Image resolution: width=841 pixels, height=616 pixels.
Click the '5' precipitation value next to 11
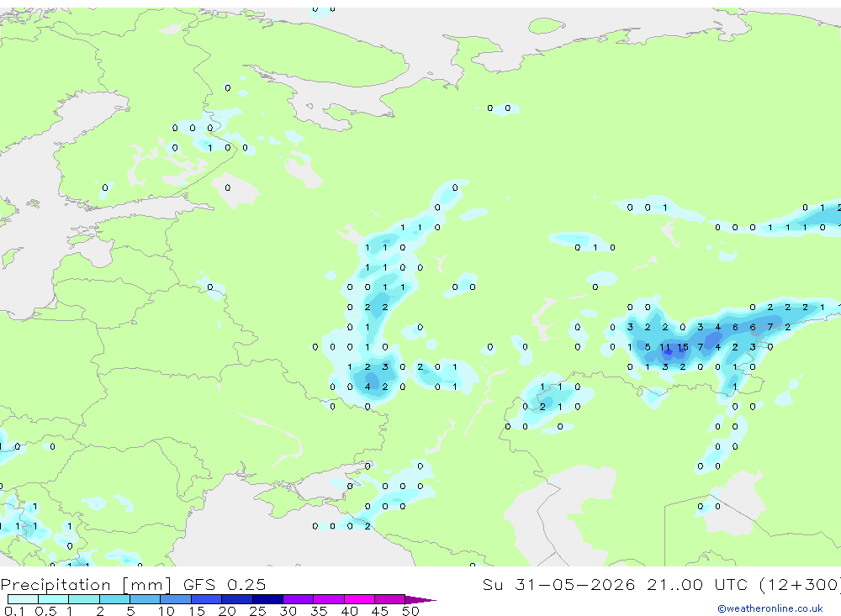648,347
